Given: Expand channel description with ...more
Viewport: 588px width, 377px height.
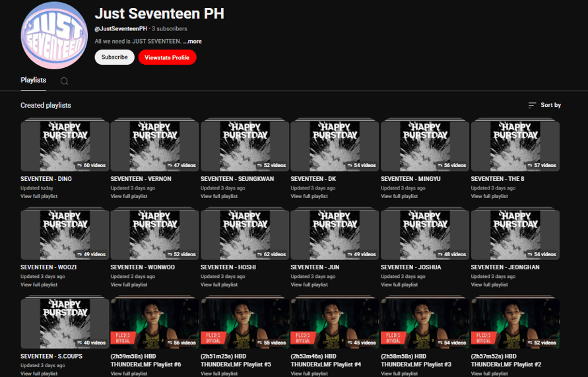Looking at the screenshot, I should point(193,41).
